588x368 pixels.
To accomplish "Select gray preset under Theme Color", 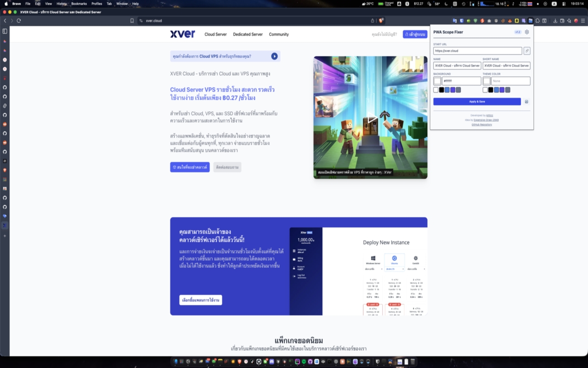I will coord(508,90).
